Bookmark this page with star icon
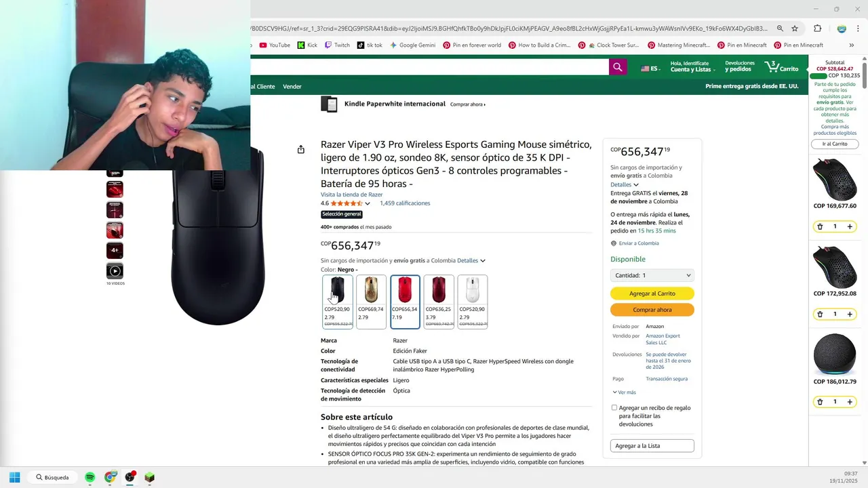Viewport: 868px width, 488px height. tap(795, 28)
